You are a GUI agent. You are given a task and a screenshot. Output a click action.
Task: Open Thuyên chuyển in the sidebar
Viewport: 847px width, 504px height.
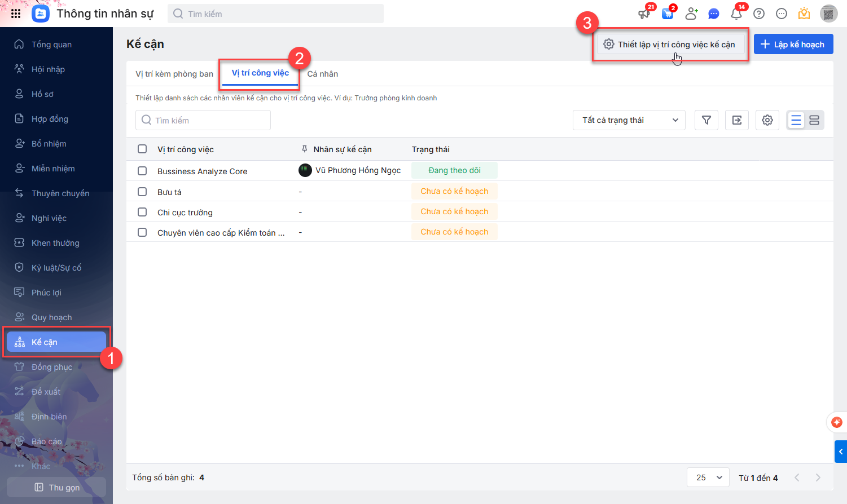56,193
